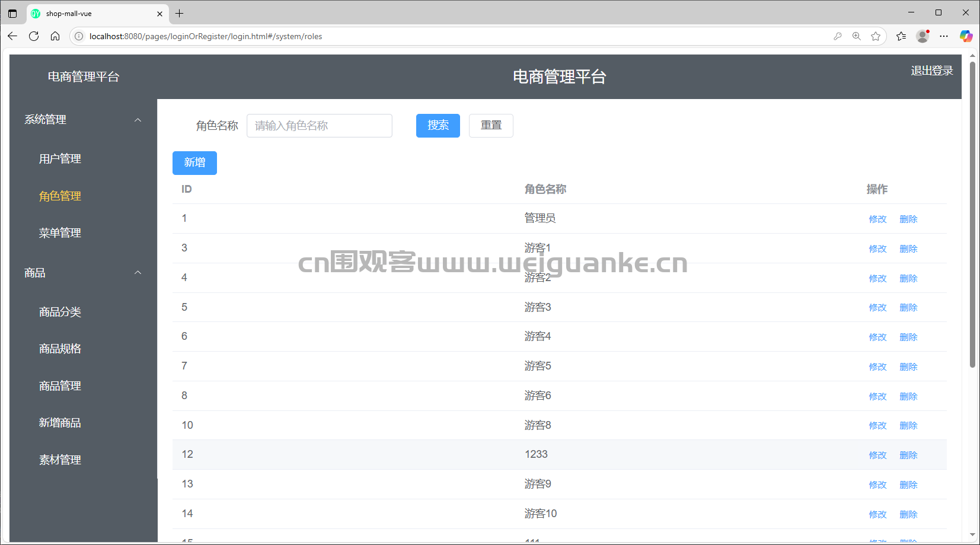Image resolution: width=980 pixels, height=545 pixels.
Task: Collapse the 系统管理 menu section
Action: pyautogui.click(x=83, y=120)
